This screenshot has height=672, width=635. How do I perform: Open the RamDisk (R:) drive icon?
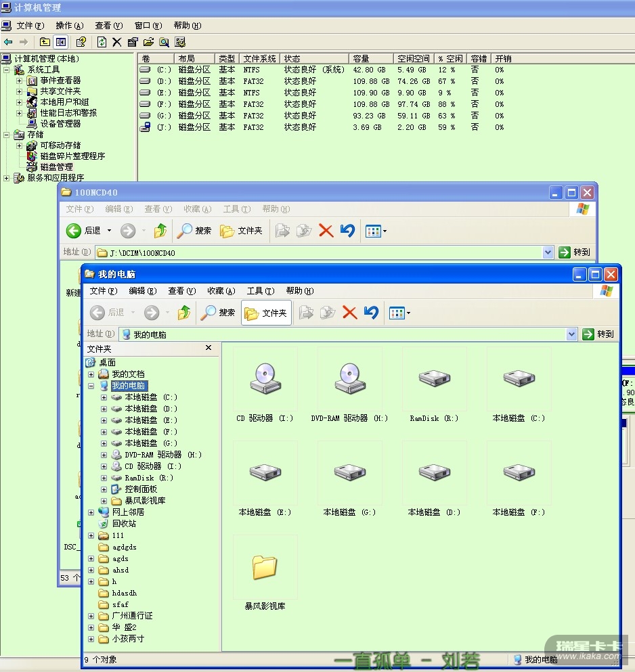[x=433, y=380]
